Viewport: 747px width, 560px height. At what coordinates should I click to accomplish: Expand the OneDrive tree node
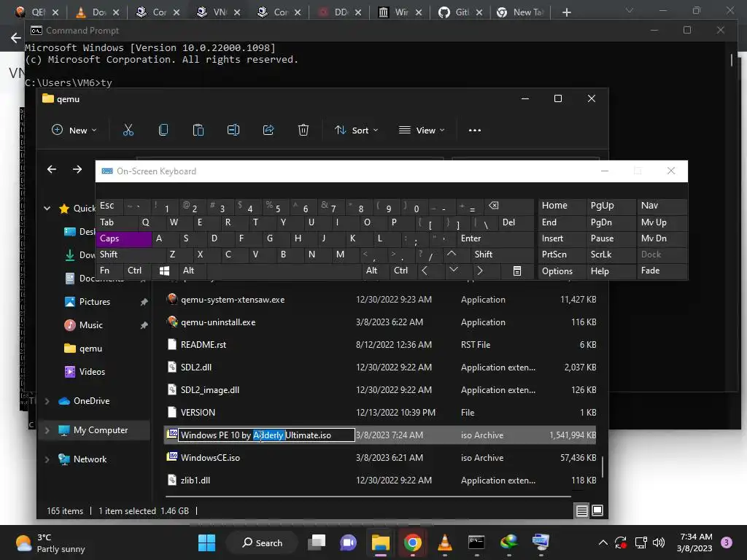(x=47, y=401)
